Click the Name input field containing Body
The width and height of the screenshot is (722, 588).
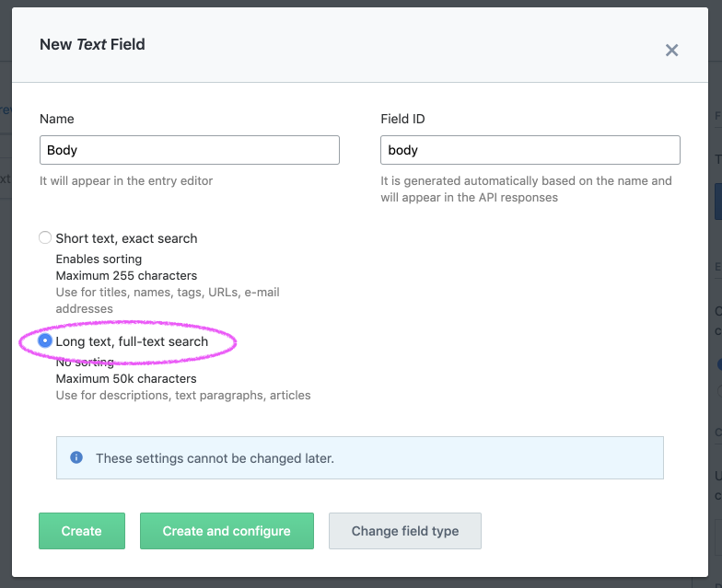pyautogui.click(x=190, y=150)
